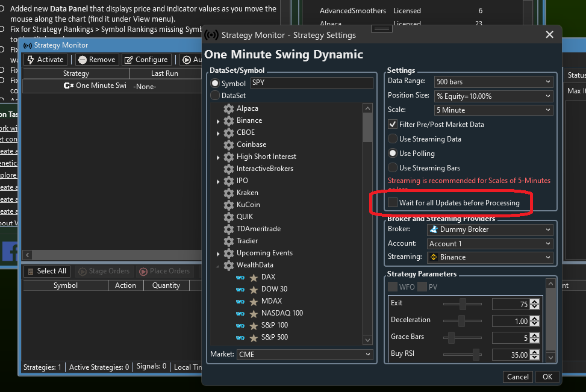Image resolution: width=586 pixels, height=392 pixels.
Task: Open the Broker dropdown showing Dummy Broker
Action: [x=490, y=229]
